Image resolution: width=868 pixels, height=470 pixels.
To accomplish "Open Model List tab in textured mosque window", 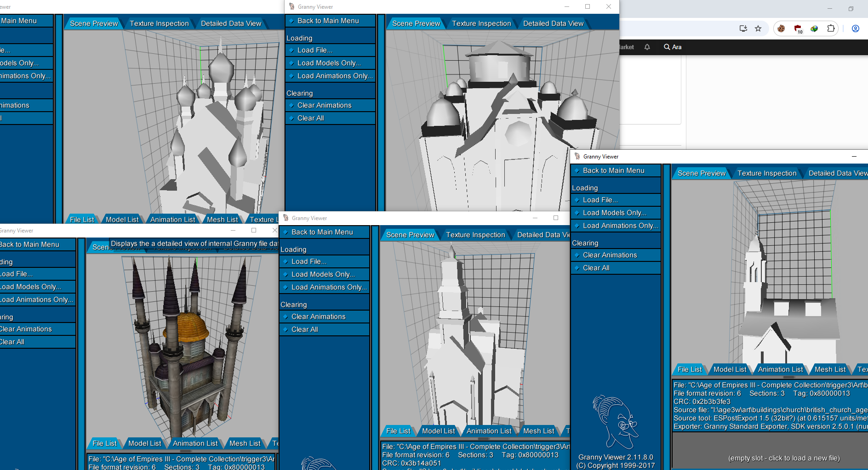I will [x=145, y=443].
